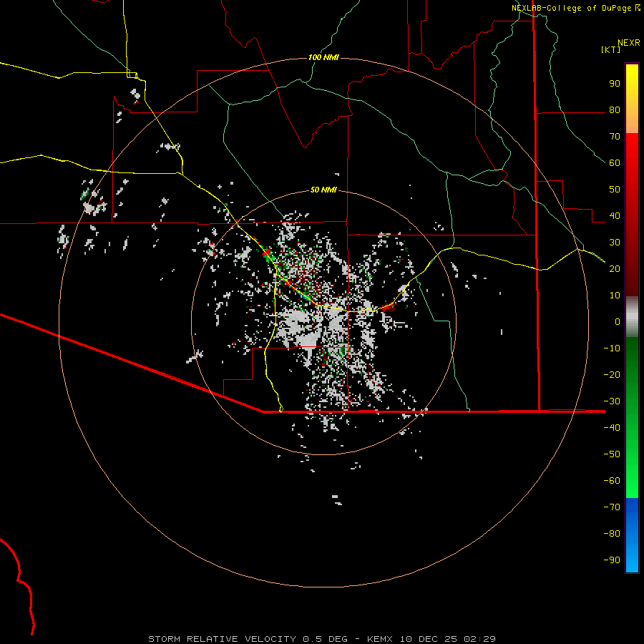
Task: Click the NEXR label above the scale
Action: click(629, 43)
